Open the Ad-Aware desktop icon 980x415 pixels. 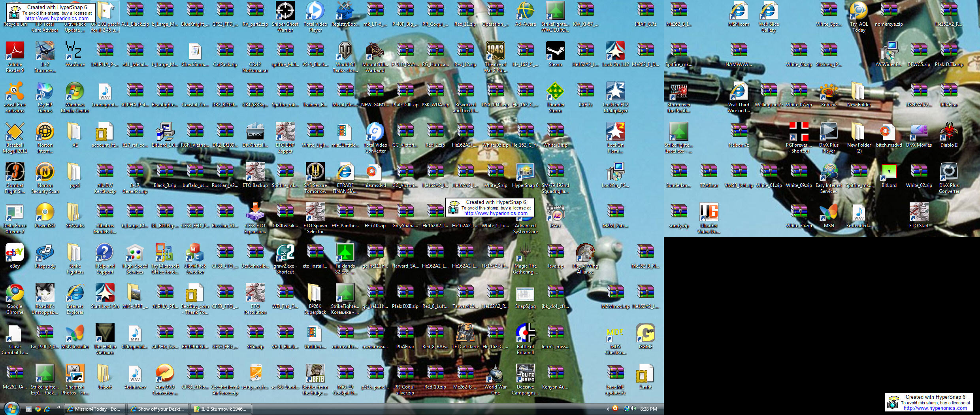(x=526, y=14)
